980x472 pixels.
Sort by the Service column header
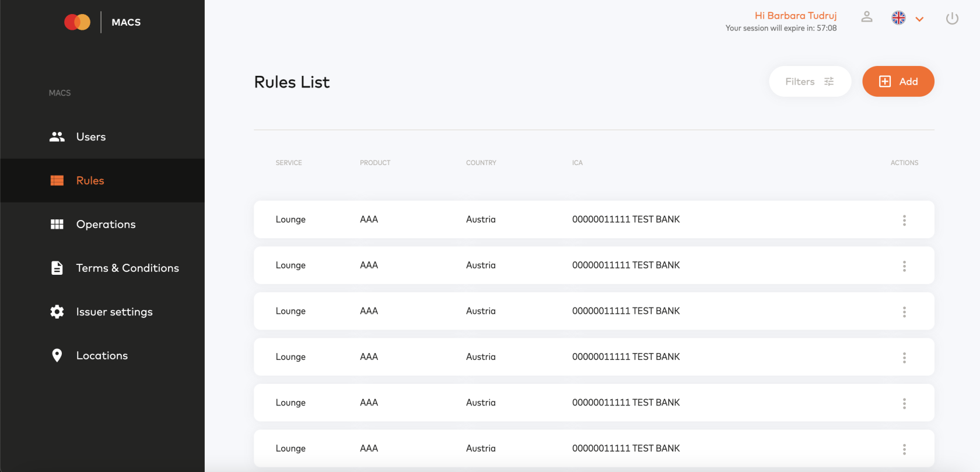[289, 163]
